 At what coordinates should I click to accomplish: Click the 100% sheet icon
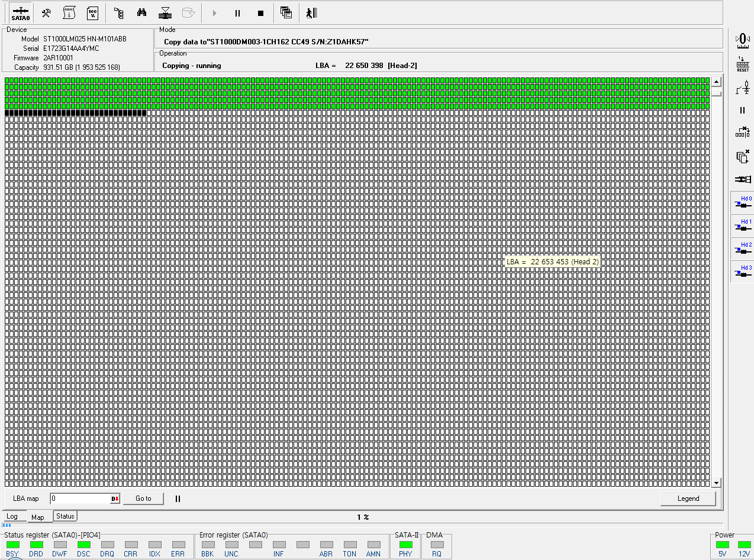pos(92,12)
